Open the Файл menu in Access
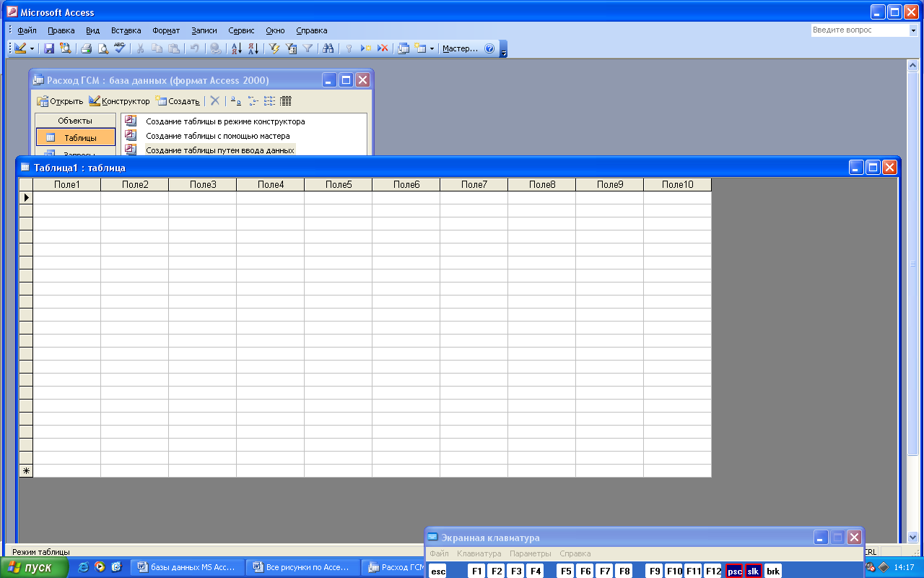The image size is (924, 578). (x=27, y=30)
